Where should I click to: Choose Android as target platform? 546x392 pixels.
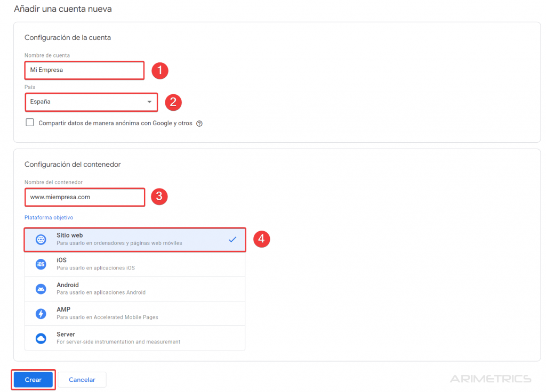[133, 289]
